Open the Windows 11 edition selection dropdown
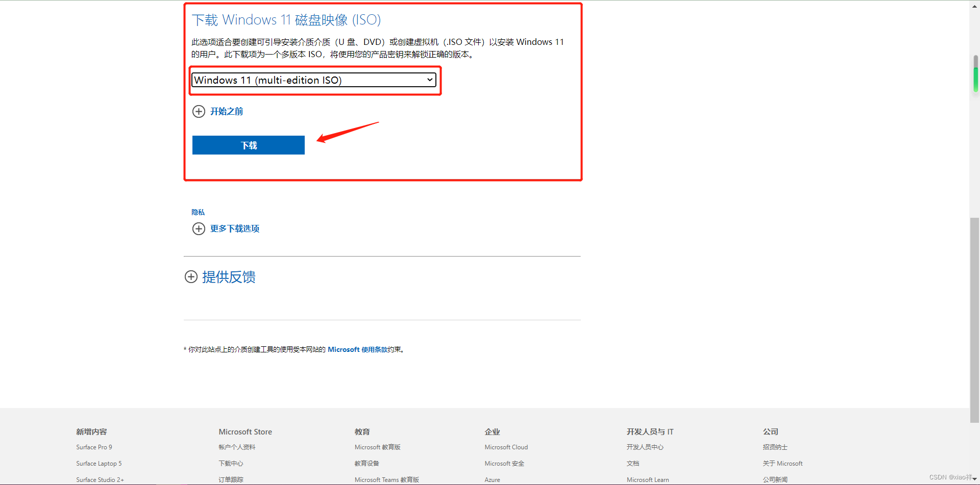Image resolution: width=980 pixels, height=485 pixels. (314, 80)
